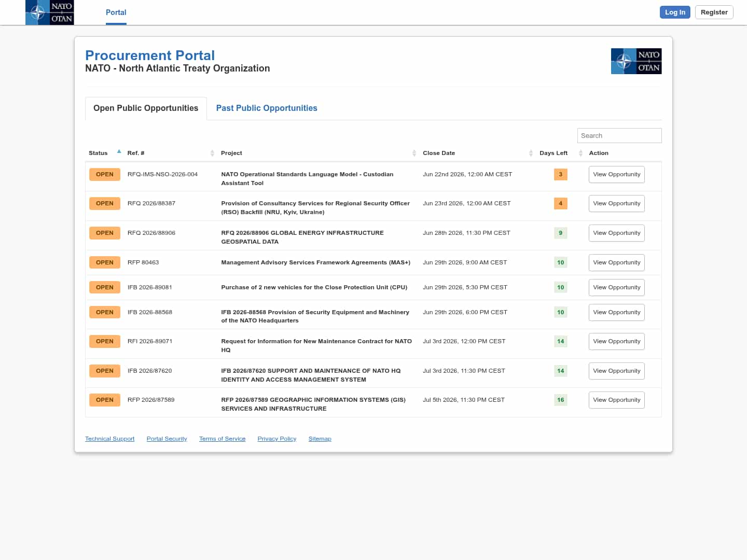The image size is (747, 560).
Task: Click the Register button
Action: coord(714,12)
